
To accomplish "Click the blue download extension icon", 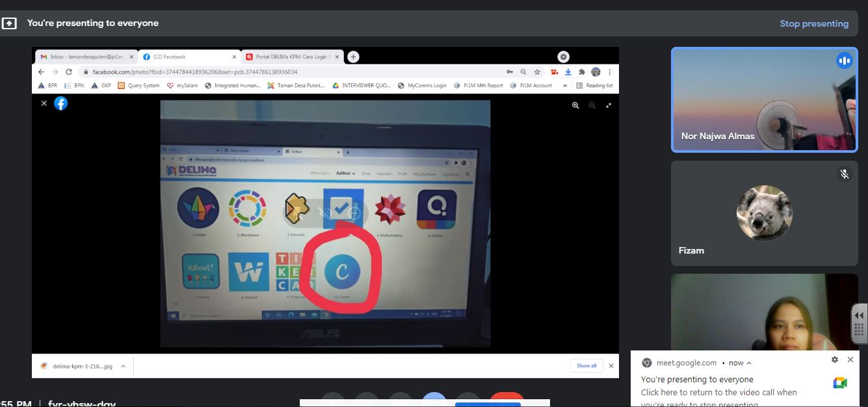I will click(568, 72).
